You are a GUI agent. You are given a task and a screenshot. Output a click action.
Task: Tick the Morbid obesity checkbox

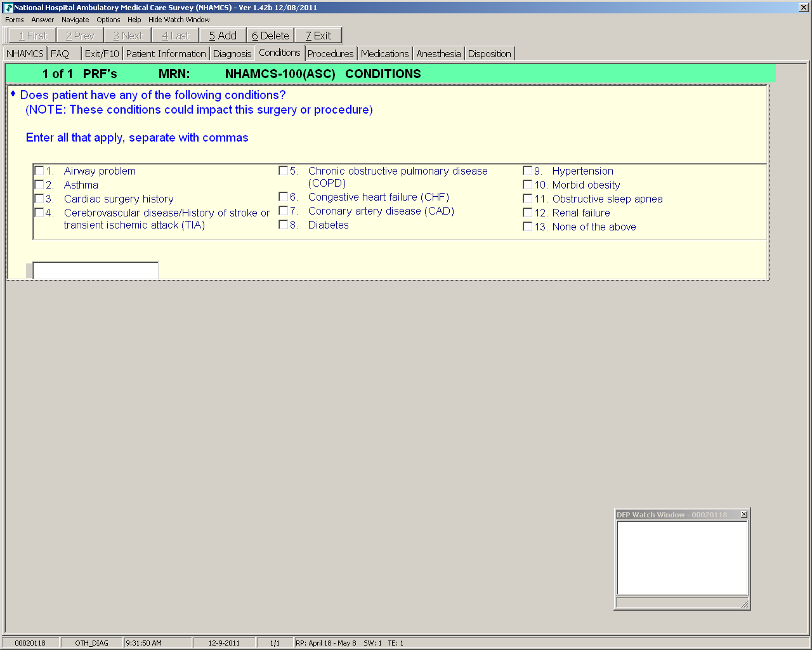point(527,185)
